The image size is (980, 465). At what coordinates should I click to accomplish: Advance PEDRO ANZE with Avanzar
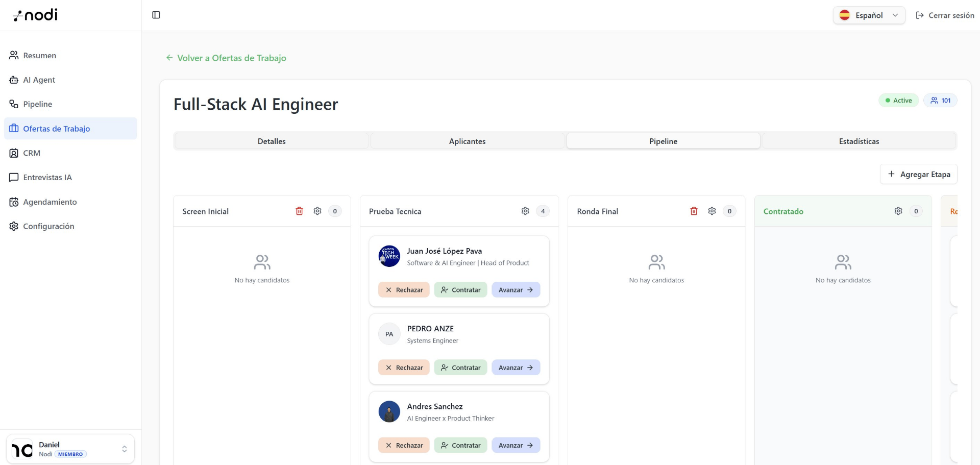[x=516, y=368]
